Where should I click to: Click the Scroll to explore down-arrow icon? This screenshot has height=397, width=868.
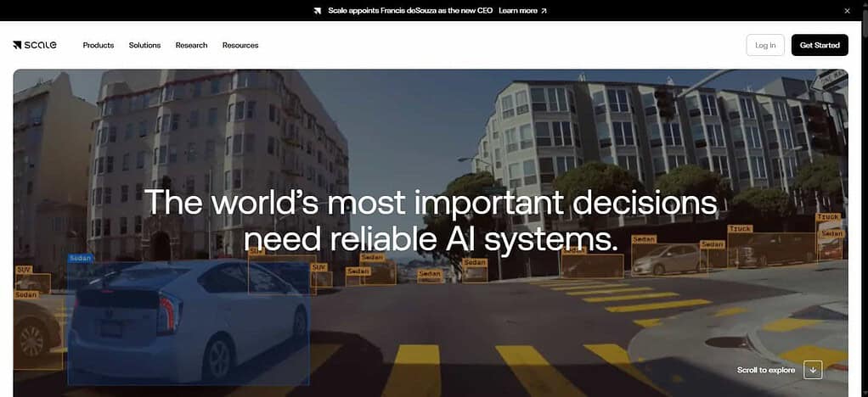(813, 370)
